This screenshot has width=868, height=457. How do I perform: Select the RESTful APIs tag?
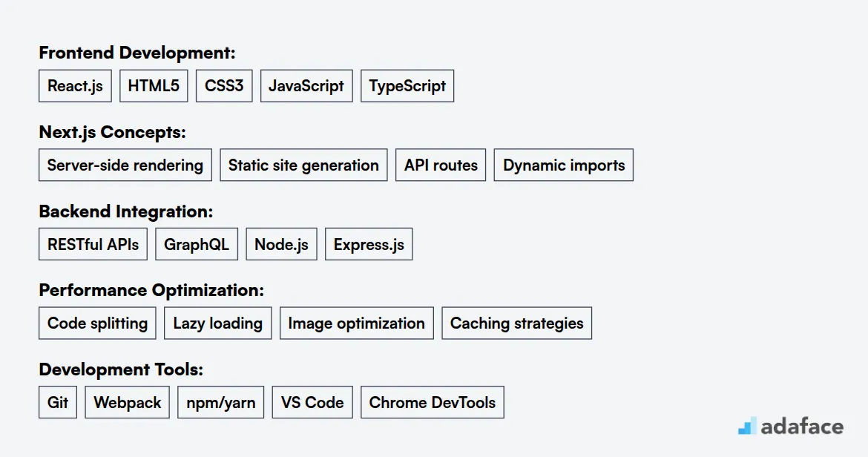[x=93, y=244]
